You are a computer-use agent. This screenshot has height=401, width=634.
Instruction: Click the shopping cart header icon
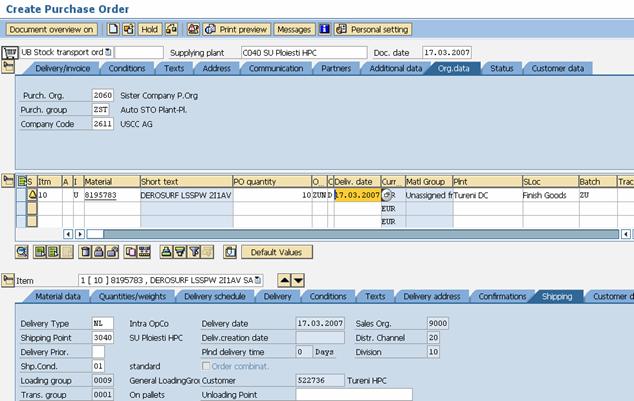point(10,51)
